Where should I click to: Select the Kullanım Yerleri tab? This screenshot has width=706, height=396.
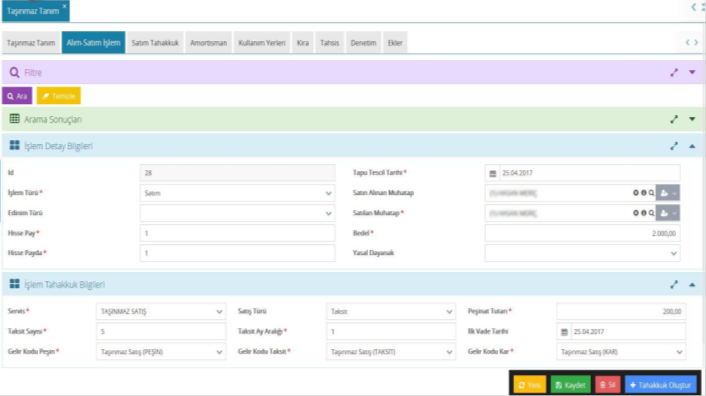tap(262, 43)
